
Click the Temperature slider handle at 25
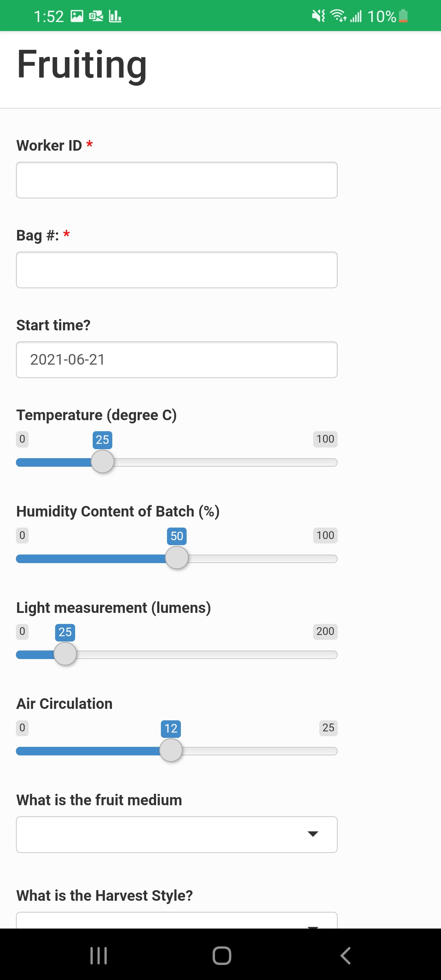point(102,461)
